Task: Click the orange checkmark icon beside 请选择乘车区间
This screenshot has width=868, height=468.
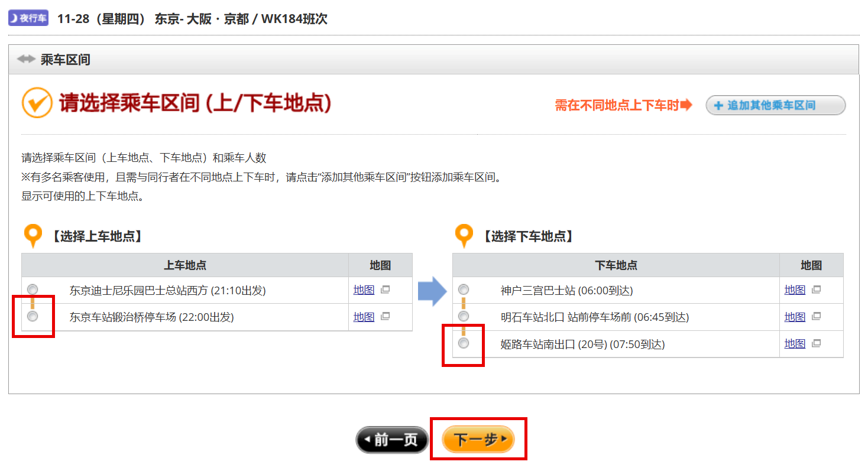Action: [x=37, y=103]
